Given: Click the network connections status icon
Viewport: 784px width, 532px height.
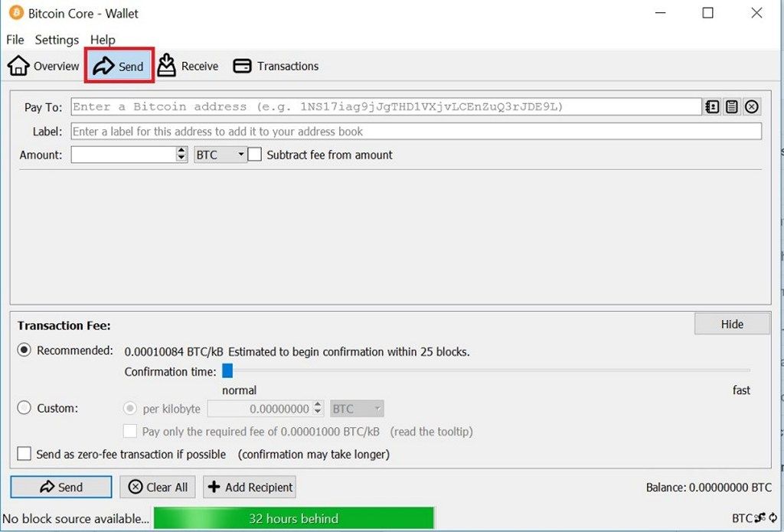Looking at the screenshot, I should pyautogui.click(x=760, y=518).
